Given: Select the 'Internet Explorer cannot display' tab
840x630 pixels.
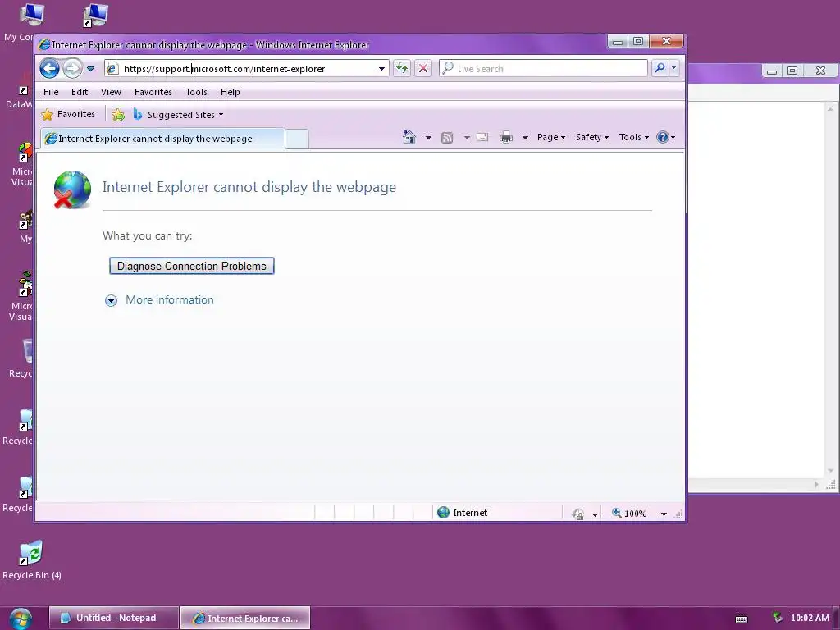Looking at the screenshot, I should (x=162, y=139).
